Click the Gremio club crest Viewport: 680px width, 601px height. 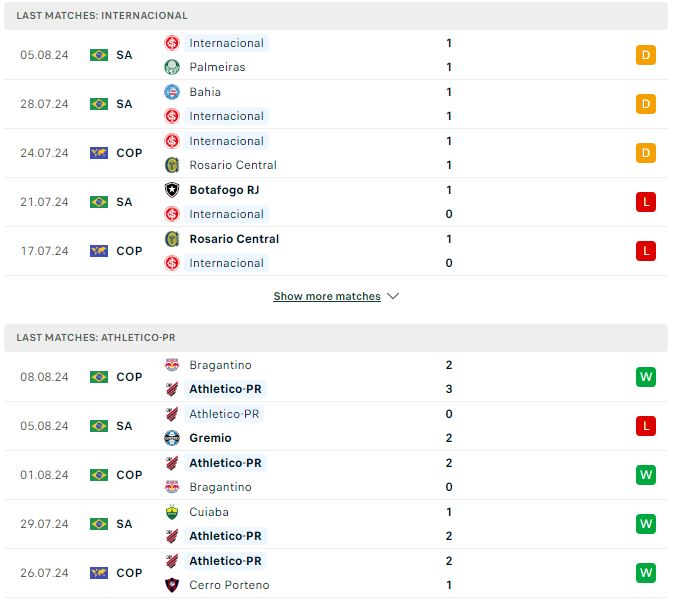(172, 438)
